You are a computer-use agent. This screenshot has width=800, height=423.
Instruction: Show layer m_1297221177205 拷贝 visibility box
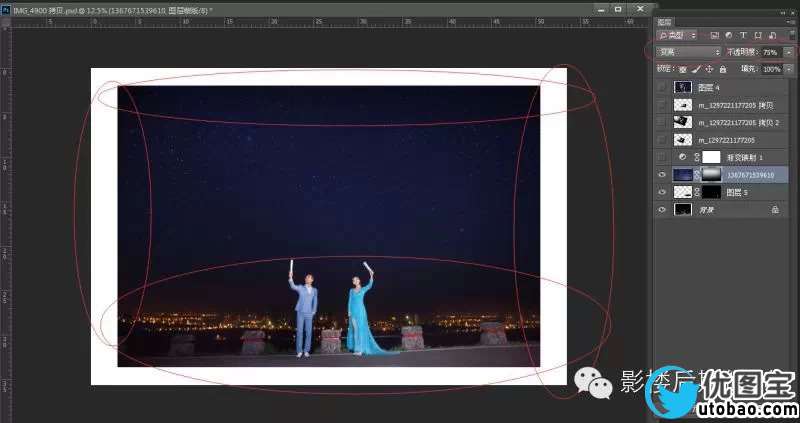tap(662, 105)
